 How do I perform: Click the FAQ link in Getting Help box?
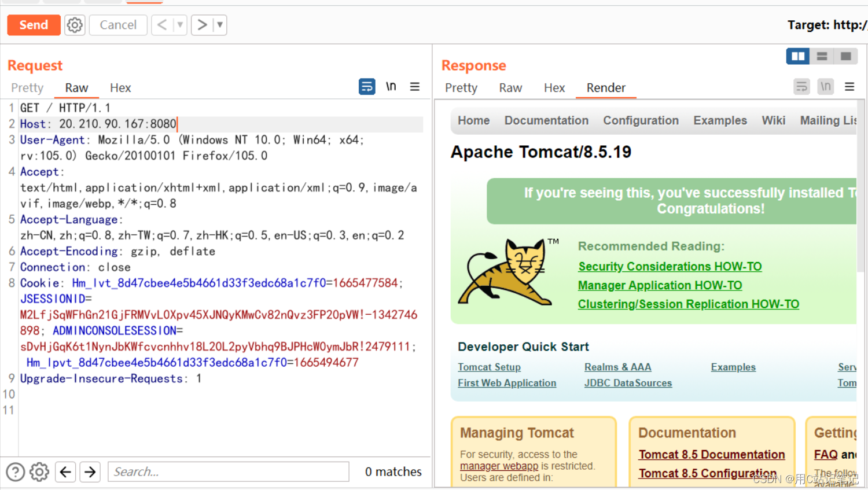826,455
